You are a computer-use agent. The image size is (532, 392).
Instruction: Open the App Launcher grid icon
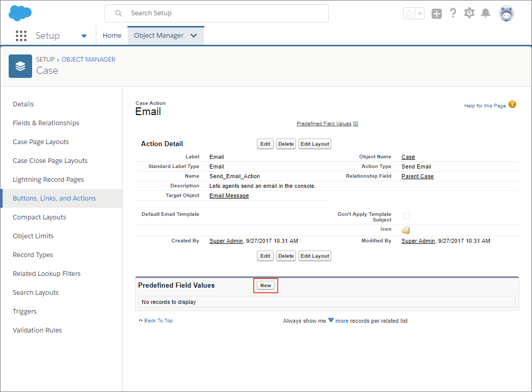coord(21,36)
